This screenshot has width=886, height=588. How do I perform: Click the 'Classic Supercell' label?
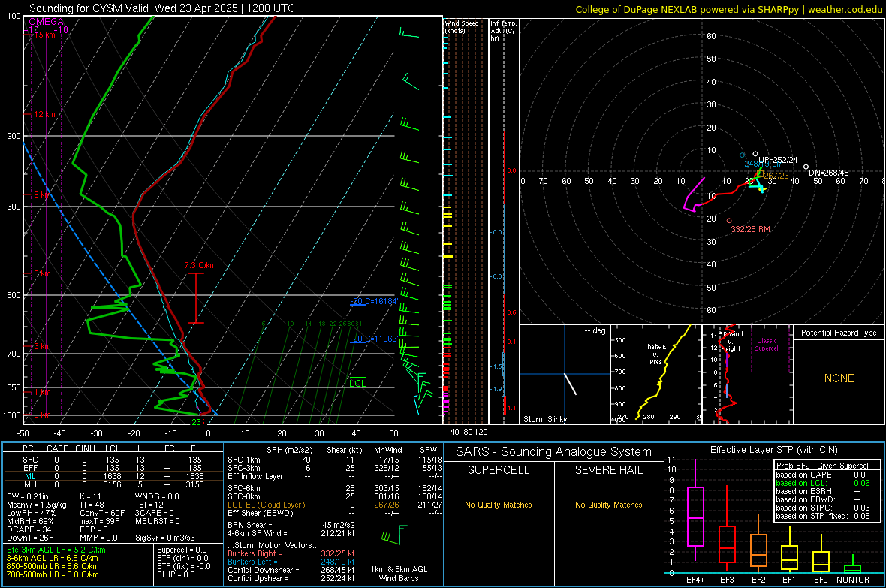767,345
